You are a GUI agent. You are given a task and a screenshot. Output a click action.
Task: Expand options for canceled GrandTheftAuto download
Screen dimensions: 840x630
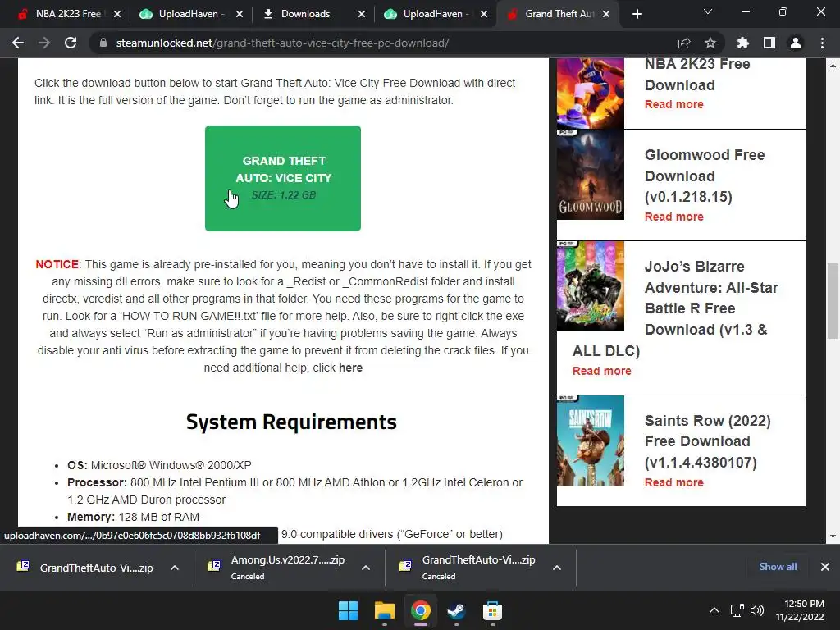557,568
